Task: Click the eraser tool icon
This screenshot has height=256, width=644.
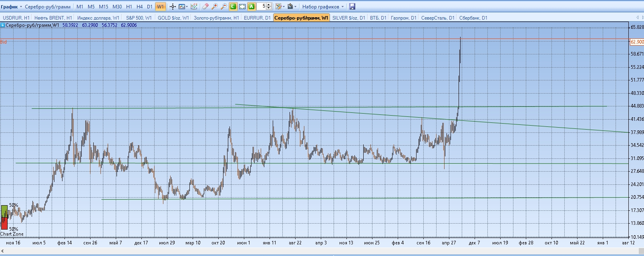Action: pos(205,7)
